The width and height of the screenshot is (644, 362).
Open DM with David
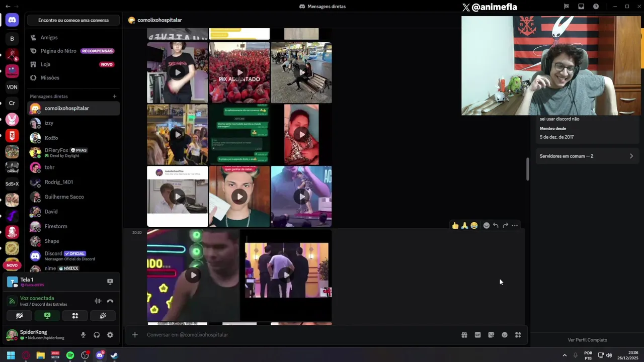click(73, 212)
